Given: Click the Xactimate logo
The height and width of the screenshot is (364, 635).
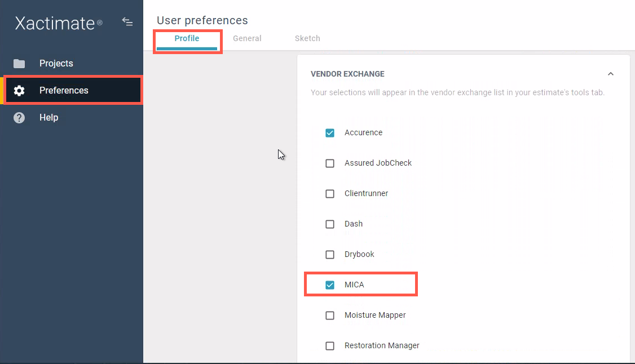Looking at the screenshot, I should point(59,23).
